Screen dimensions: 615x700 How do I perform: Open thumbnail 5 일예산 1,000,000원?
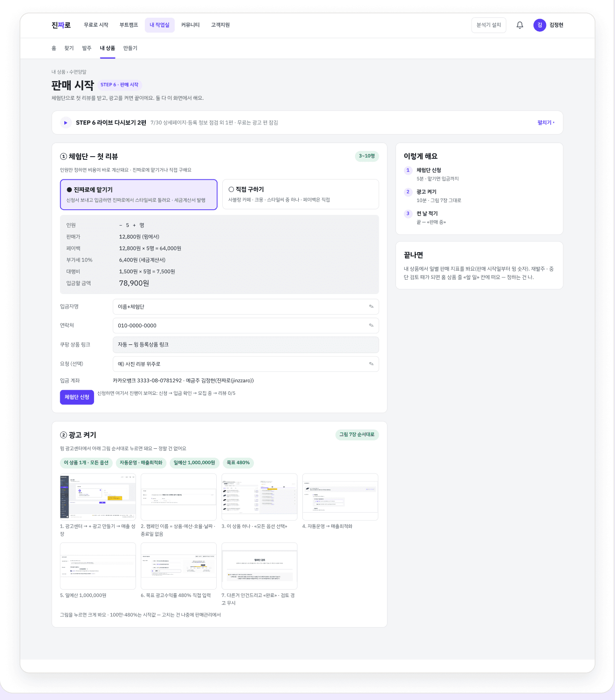pos(98,566)
